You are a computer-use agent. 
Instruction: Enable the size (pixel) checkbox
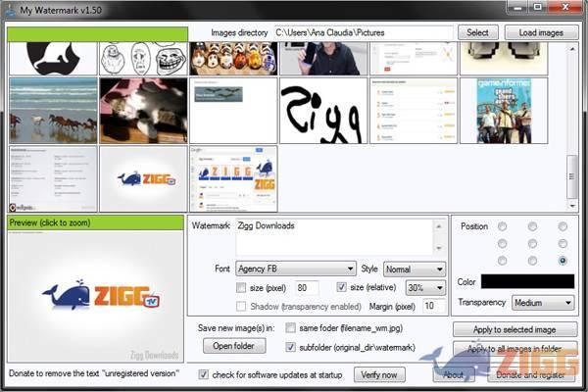point(242,287)
